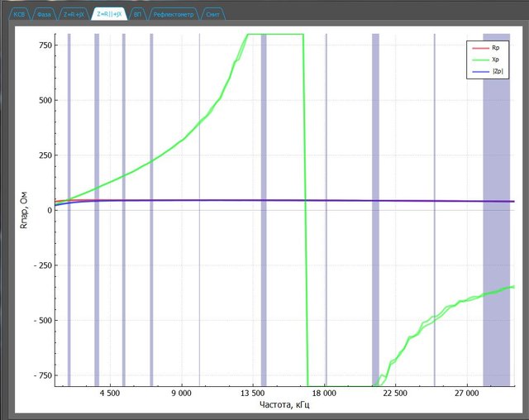Click the -250 value on the y-axis
529x420 pixels.
(40, 265)
